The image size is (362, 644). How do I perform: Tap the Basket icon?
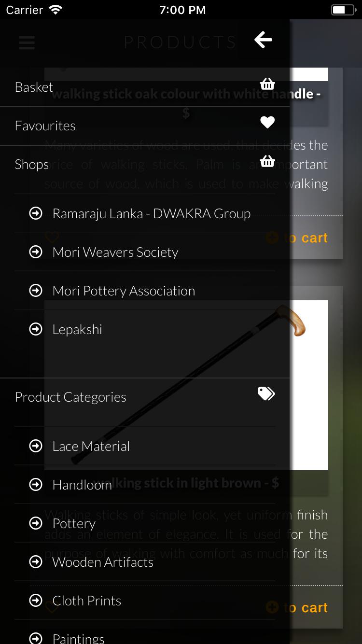click(x=267, y=84)
